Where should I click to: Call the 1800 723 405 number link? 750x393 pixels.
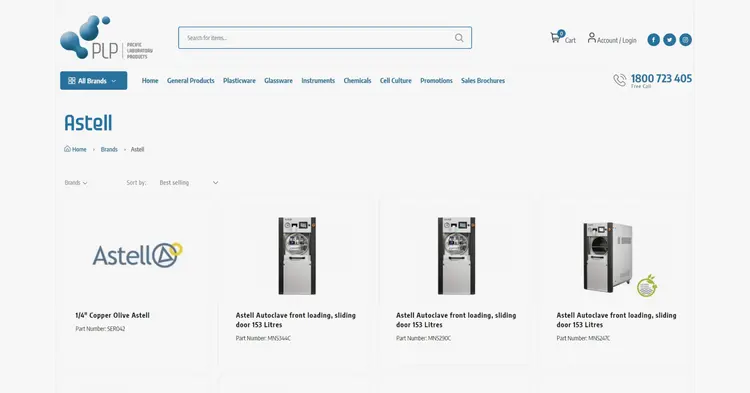(661, 78)
